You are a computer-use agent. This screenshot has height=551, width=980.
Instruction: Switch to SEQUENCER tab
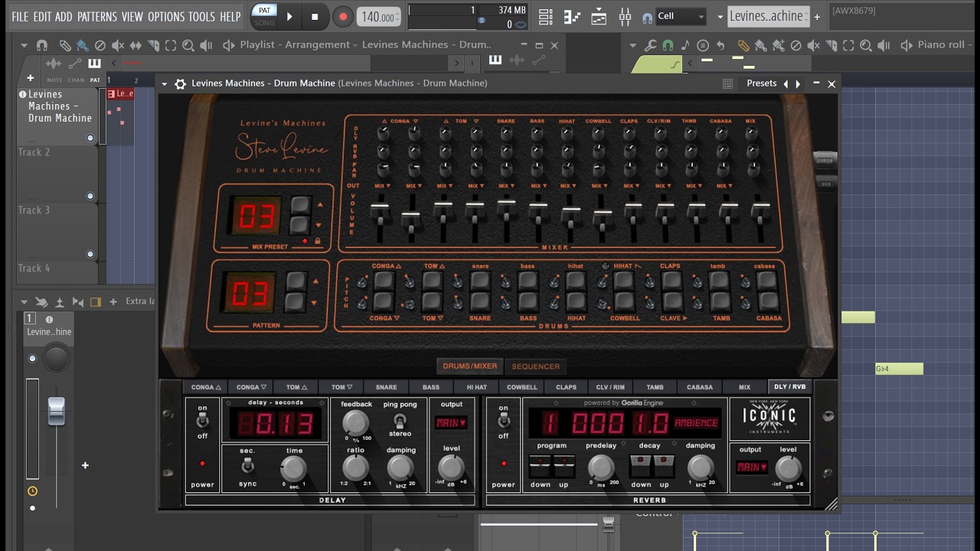[x=536, y=367]
